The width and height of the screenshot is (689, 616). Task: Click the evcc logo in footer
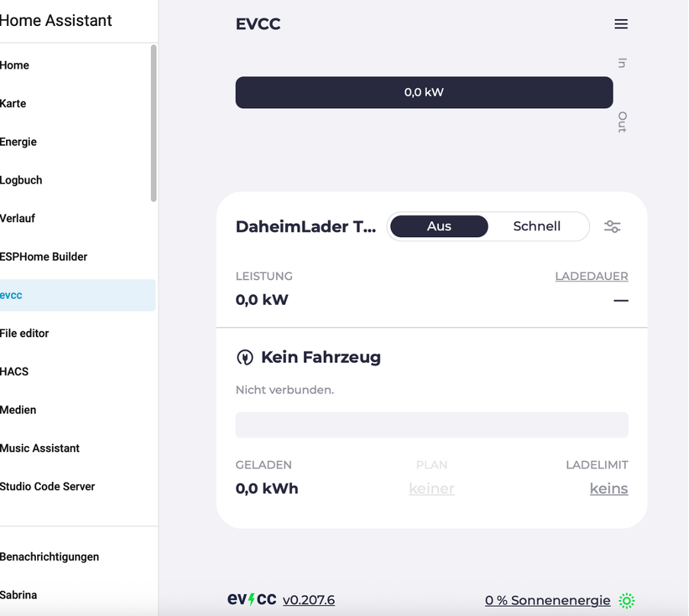pyautogui.click(x=252, y=599)
